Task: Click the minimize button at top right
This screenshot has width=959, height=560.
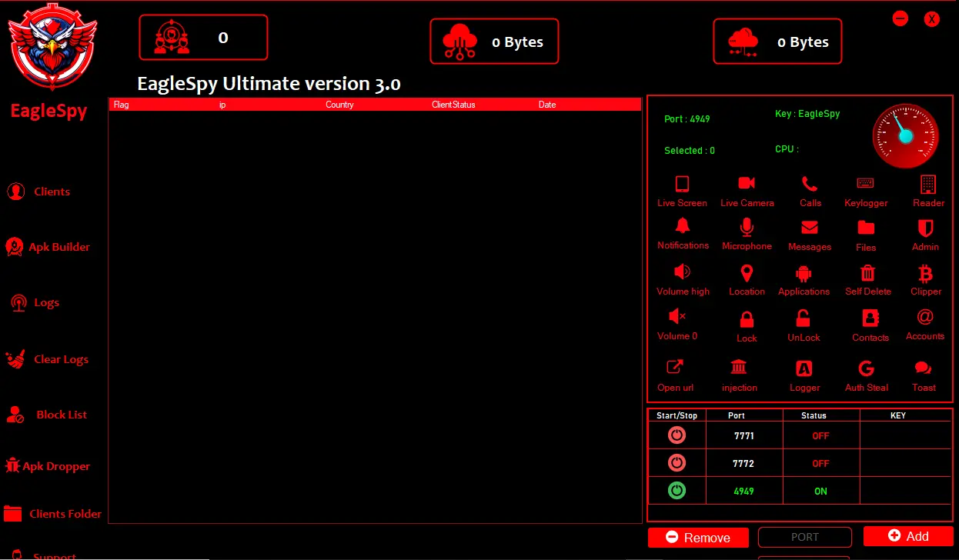Action: click(x=901, y=18)
